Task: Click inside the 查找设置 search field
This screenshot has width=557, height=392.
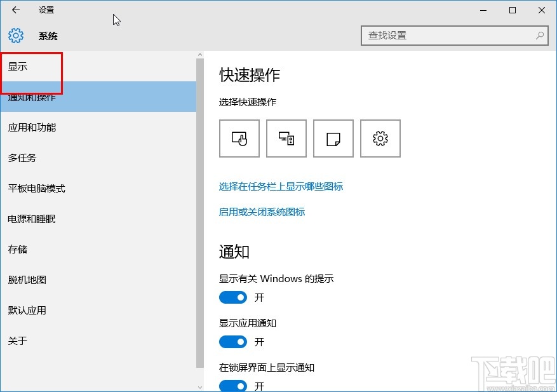Action: (445, 36)
